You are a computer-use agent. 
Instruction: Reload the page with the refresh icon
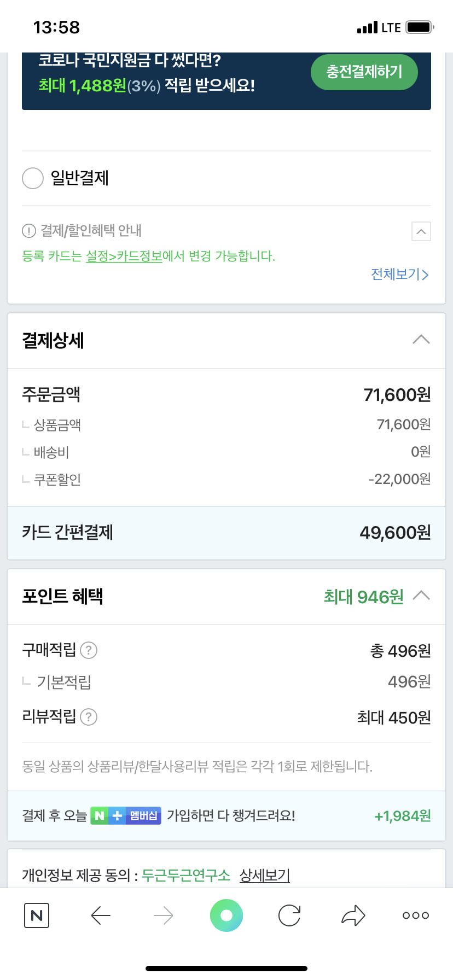pos(289,915)
